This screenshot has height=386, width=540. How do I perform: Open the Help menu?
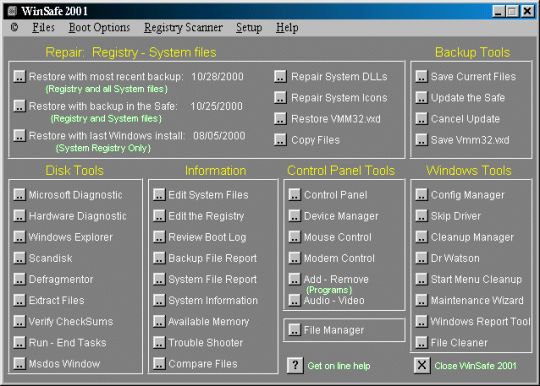pos(287,28)
